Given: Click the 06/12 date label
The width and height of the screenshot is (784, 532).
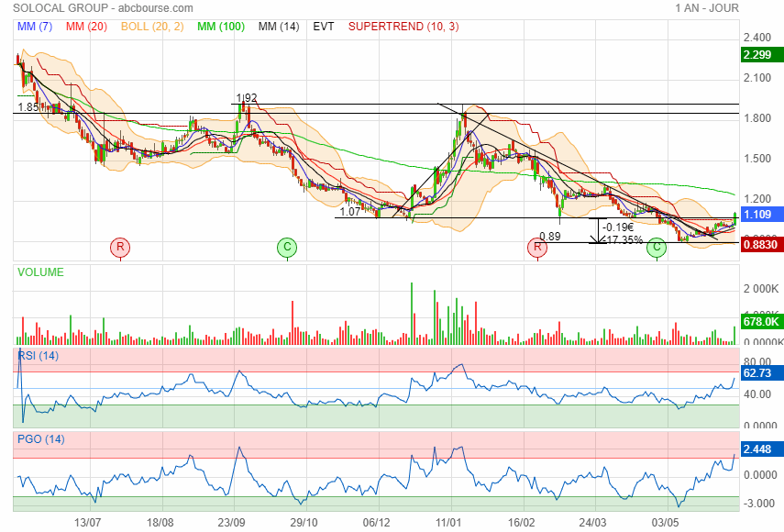Looking at the screenshot, I should pos(377,523).
